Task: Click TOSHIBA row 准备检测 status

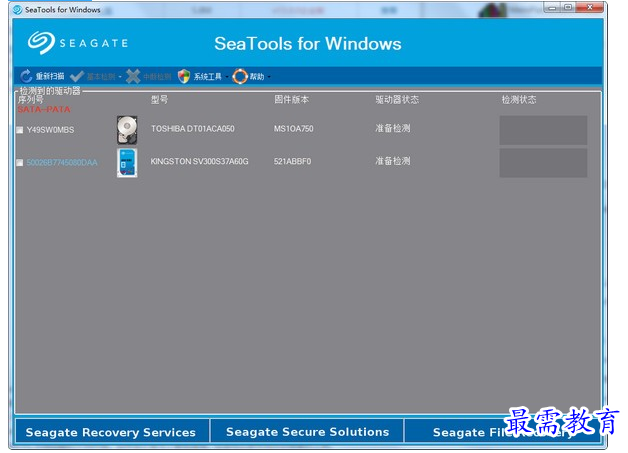Action: [392, 128]
